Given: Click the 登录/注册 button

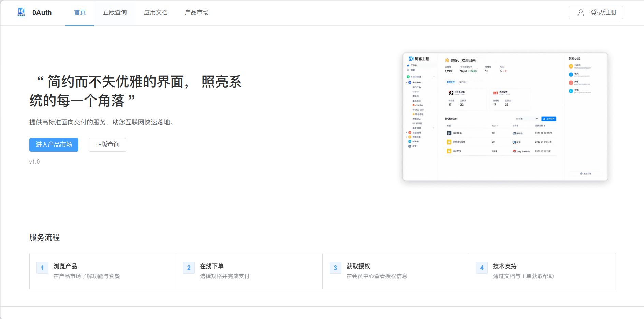Looking at the screenshot, I should (x=596, y=13).
